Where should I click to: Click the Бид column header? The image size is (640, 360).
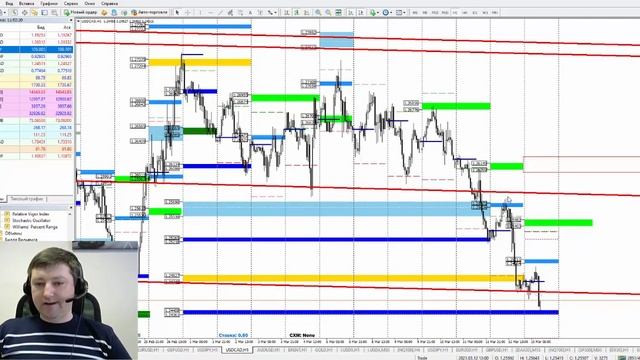click(x=41, y=27)
